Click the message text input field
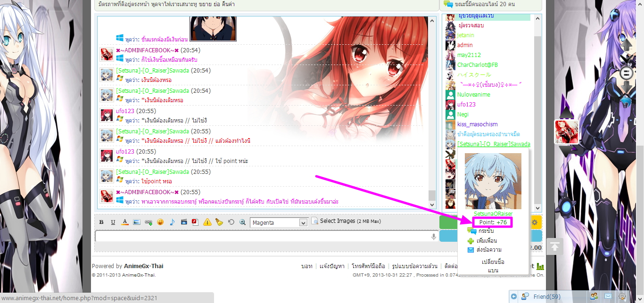644x303 pixels. pos(266,237)
